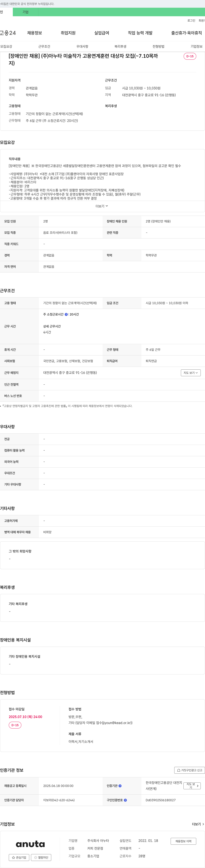
Task: Select required documents 이력서,자기소개서
Action: click(x=81, y=742)
